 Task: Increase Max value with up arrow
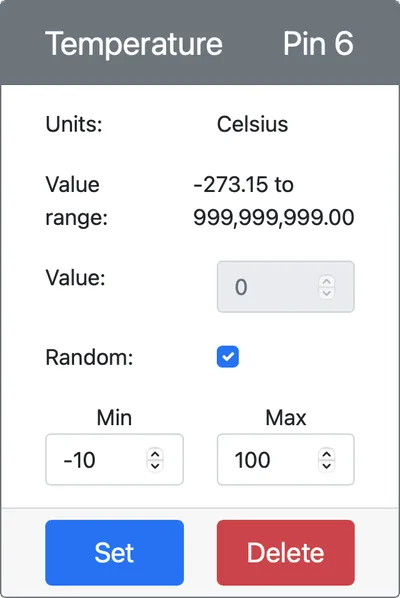pos(326,454)
